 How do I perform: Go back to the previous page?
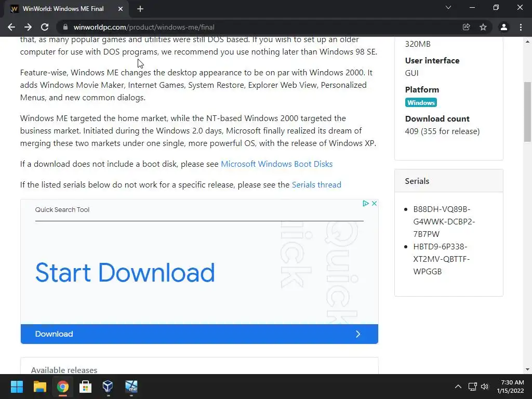click(11, 27)
